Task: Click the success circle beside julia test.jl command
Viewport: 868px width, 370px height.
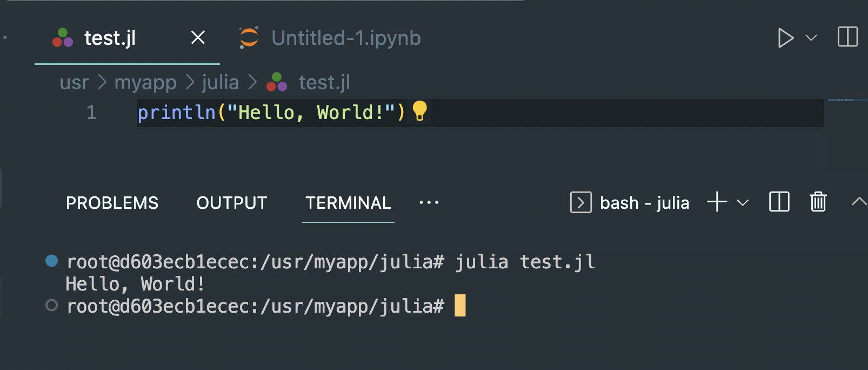Action: [51, 261]
